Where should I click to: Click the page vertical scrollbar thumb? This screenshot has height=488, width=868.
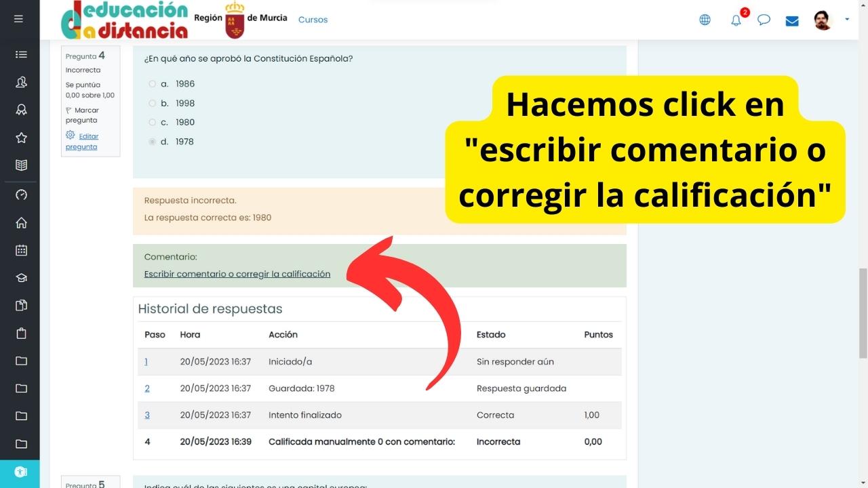point(863,312)
